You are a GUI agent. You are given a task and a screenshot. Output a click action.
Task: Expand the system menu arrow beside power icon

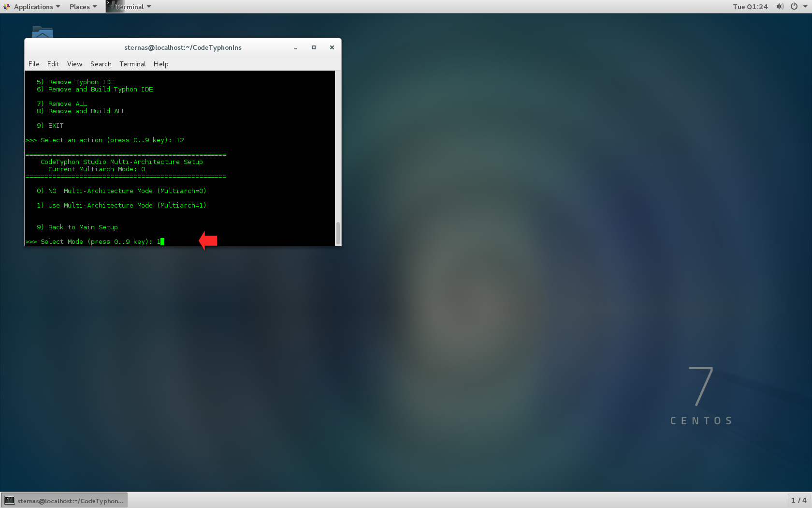pyautogui.click(x=805, y=7)
